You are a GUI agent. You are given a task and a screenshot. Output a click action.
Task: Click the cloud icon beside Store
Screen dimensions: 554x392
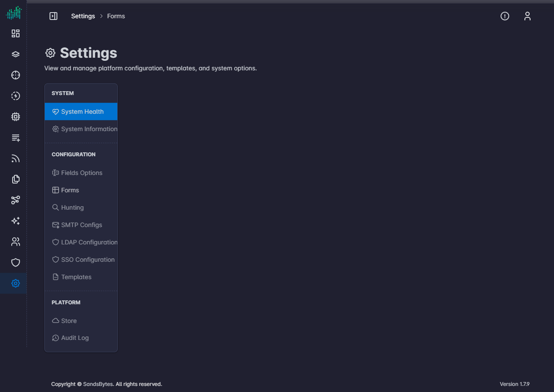[x=55, y=321]
